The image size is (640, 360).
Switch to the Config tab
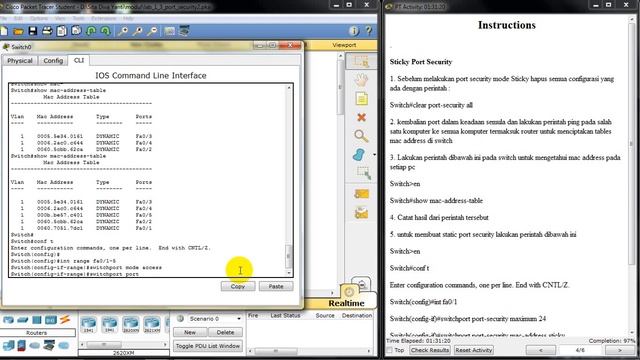[x=53, y=60]
